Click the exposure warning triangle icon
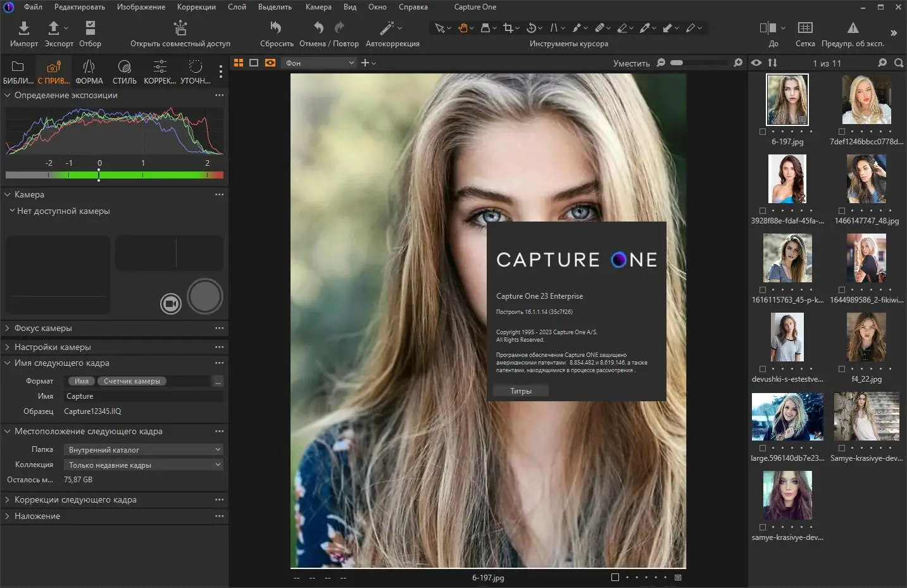 tap(853, 28)
